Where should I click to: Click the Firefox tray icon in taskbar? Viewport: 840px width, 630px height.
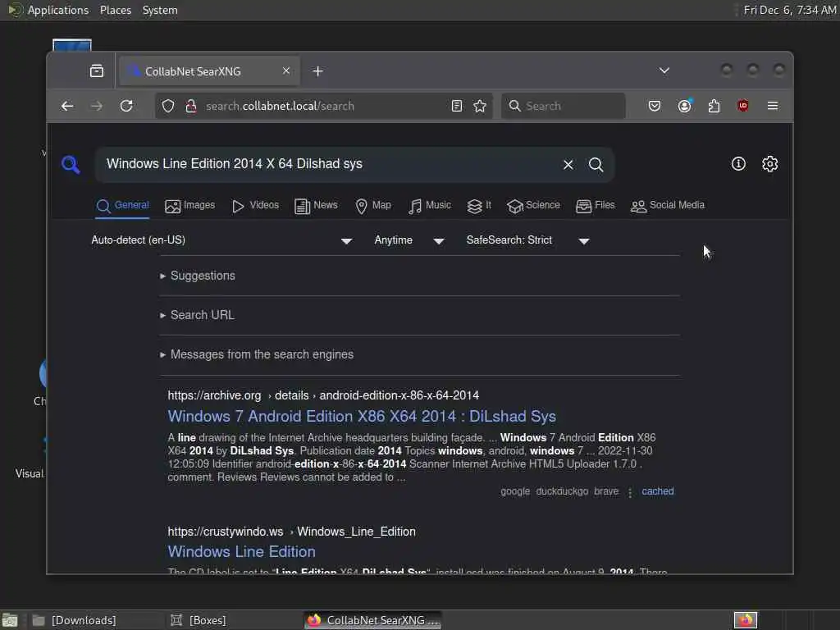pyautogui.click(x=745, y=620)
